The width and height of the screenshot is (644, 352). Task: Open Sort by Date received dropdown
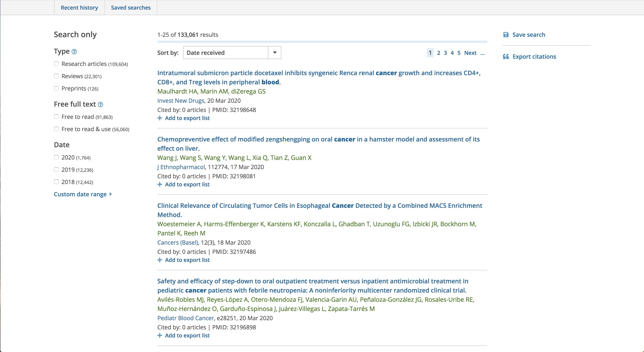pyautogui.click(x=232, y=53)
